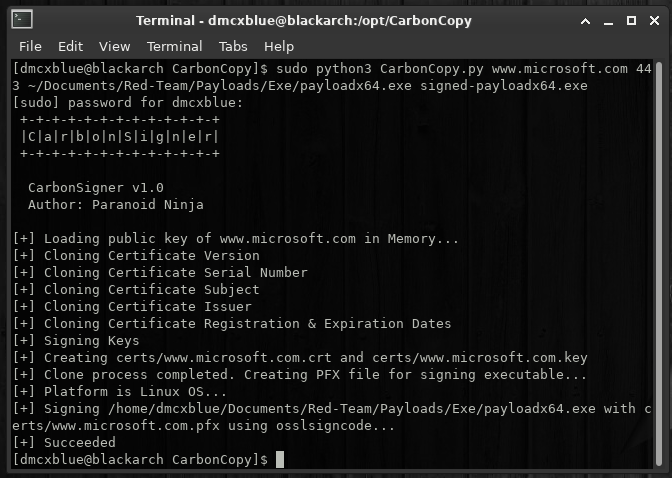Click 'Clone process completed' line
This screenshot has height=478, width=672.
[300, 375]
